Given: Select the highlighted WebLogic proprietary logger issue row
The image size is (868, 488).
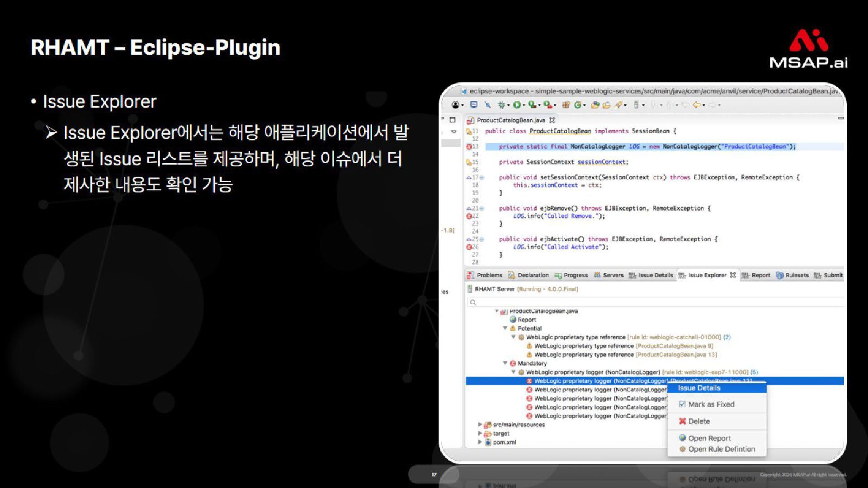Looking at the screenshot, I should pyautogui.click(x=655, y=381).
